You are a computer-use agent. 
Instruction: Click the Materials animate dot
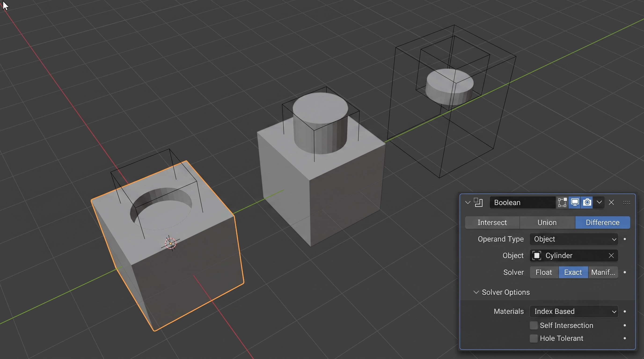click(x=625, y=312)
